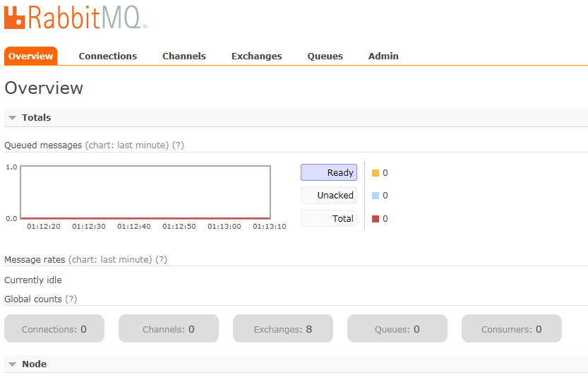Click the 01:12:20 time axis label

(44, 227)
